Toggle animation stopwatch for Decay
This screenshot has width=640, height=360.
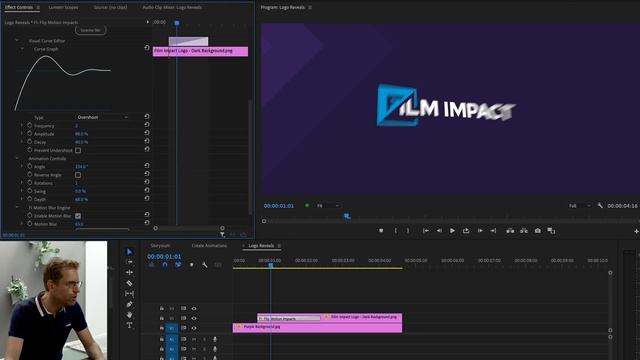point(30,142)
